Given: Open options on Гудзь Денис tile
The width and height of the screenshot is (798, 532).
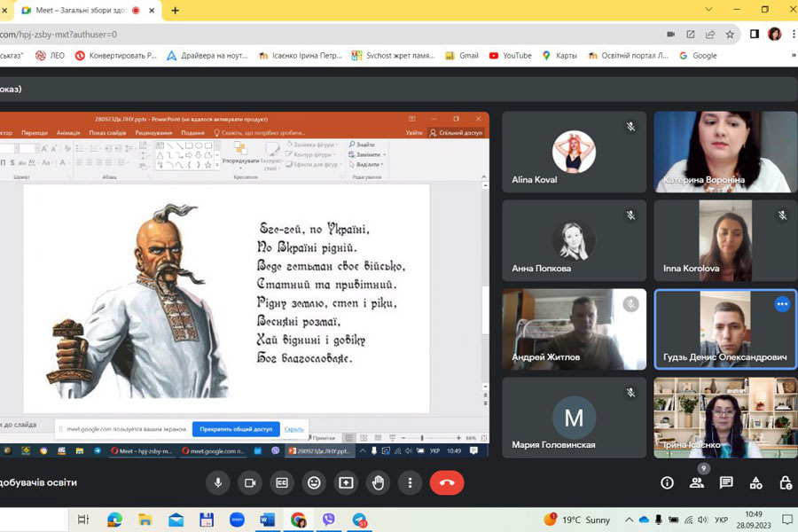Looking at the screenshot, I should 781,304.
